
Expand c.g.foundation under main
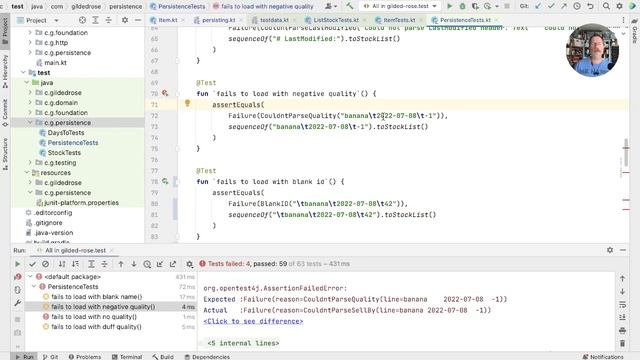point(30,32)
